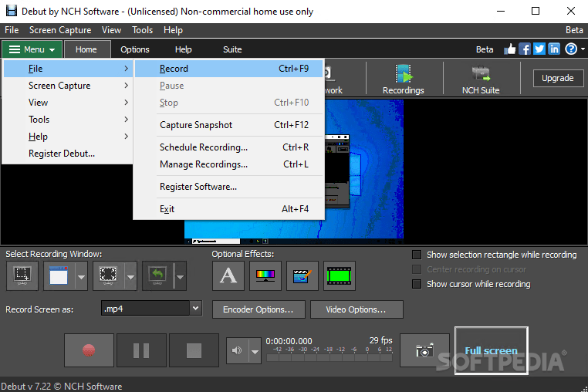
Task: Choose Exit from the File submenu
Action: click(x=228, y=209)
